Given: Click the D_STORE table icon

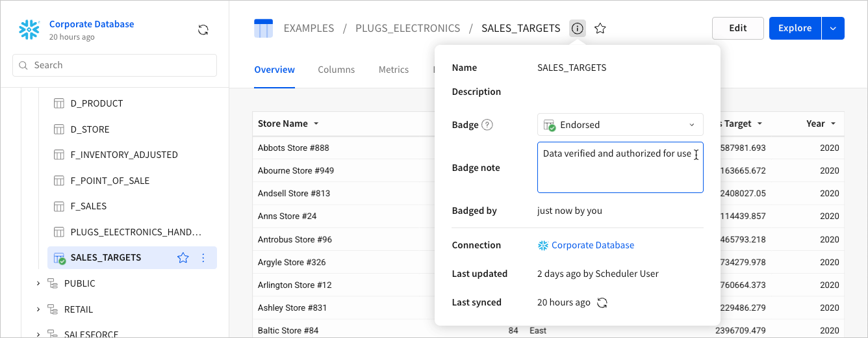Looking at the screenshot, I should [59, 129].
